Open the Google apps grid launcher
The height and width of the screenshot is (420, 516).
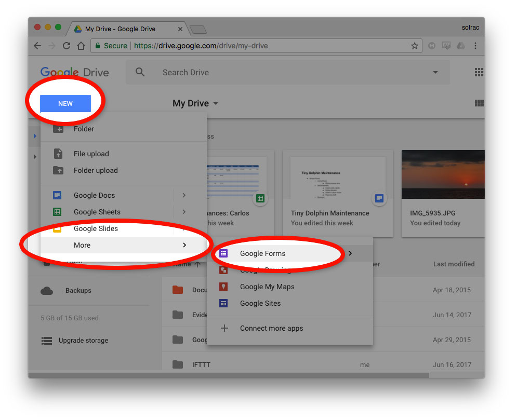(479, 72)
